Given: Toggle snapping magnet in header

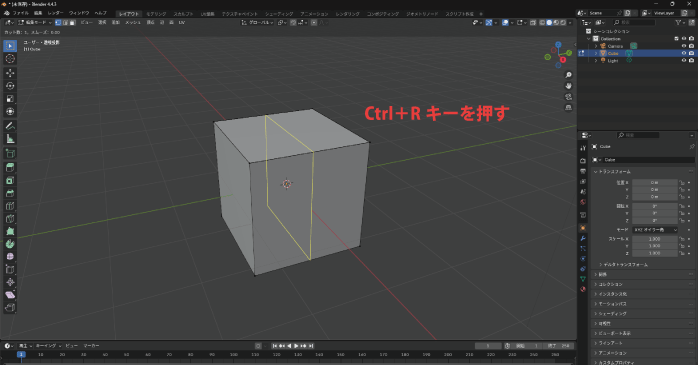Looking at the screenshot, I should pos(293,22).
